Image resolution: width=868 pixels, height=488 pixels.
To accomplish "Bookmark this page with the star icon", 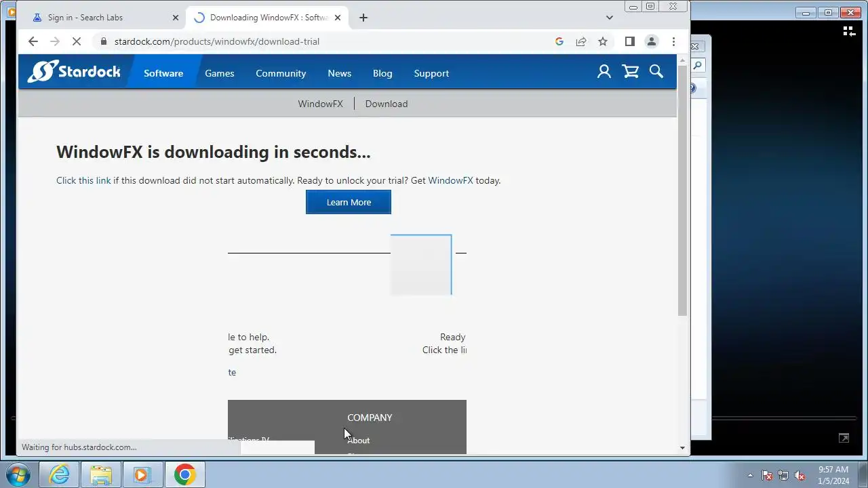I will 603,41.
